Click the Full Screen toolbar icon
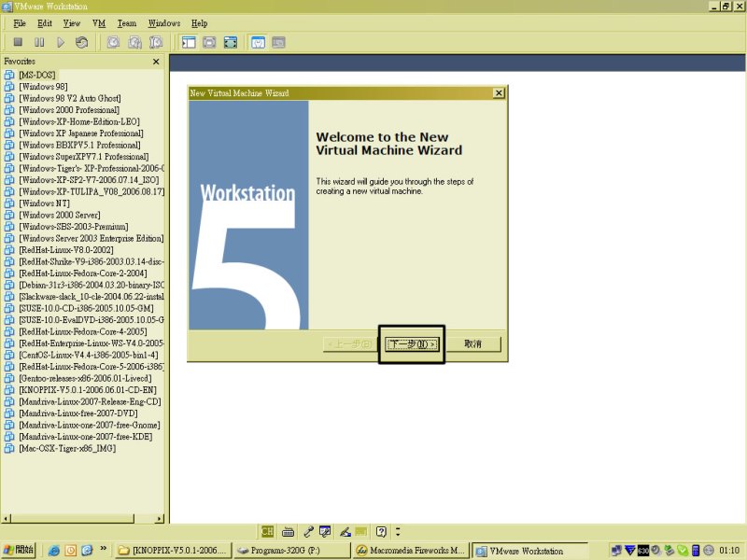This screenshot has width=747, height=560. coord(231,42)
